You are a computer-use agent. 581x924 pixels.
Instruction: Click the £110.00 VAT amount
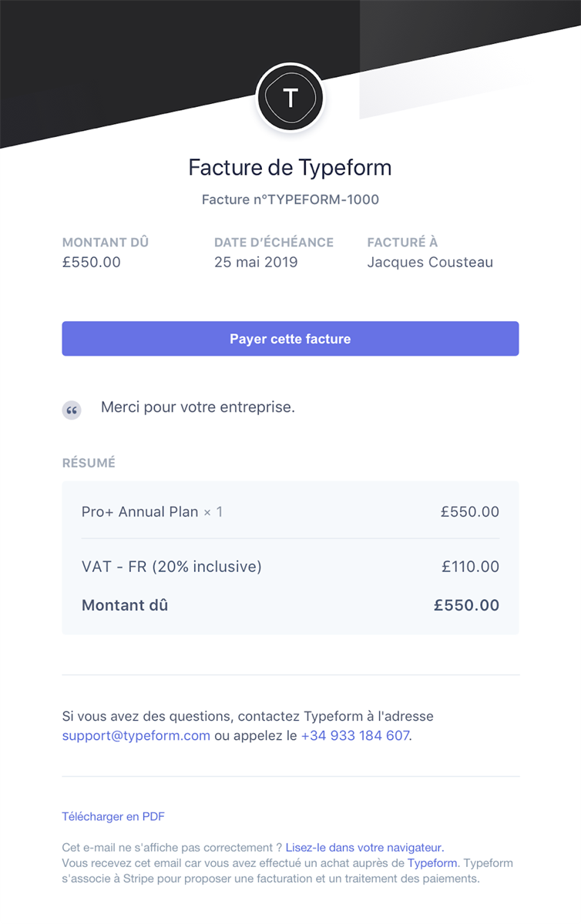(x=470, y=567)
